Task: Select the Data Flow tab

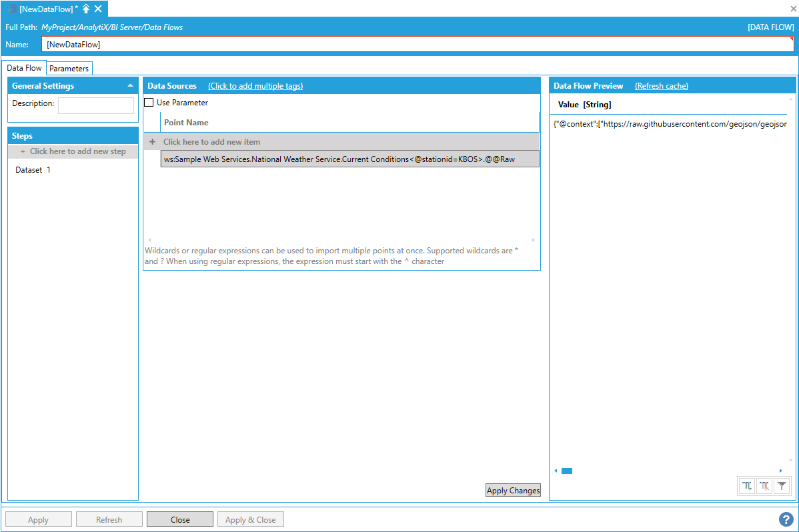Action: click(x=25, y=68)
